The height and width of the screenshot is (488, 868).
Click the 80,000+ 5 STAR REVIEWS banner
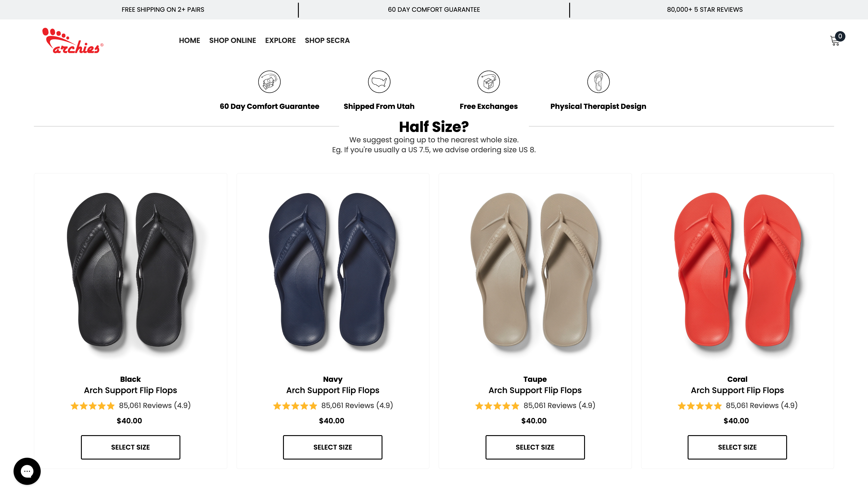point(705,9)
